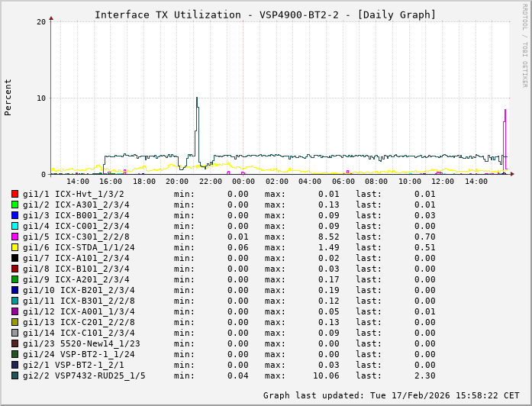Click the red gi1/1 ICX-Hvt_1/3/2 legend swatch

point(15,194)
